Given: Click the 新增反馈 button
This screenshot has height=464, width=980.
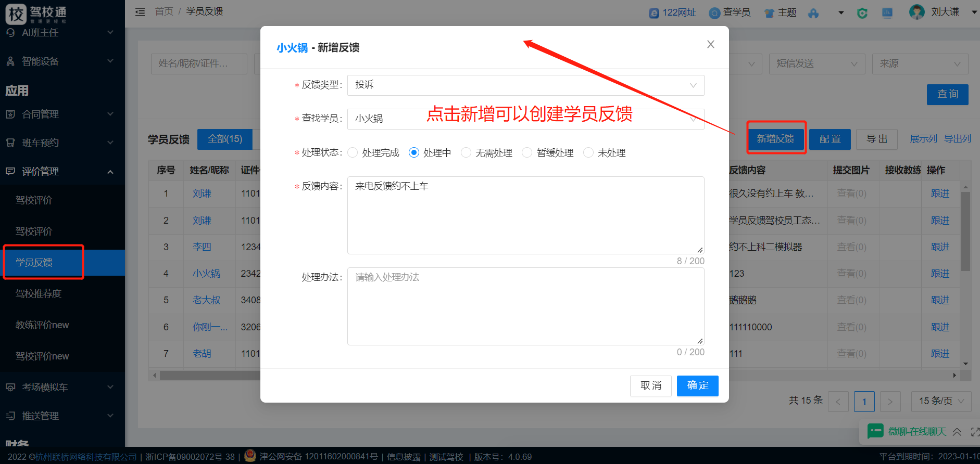Looking at the screenshot, I should (776, 139).
